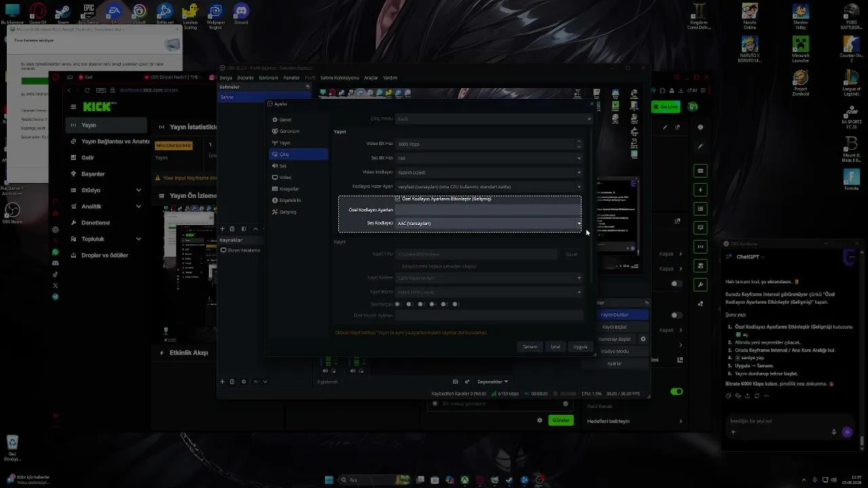
Task: Click the Gönder button in Kick chat
Action: pyautogui.click(x=561, y=420)
